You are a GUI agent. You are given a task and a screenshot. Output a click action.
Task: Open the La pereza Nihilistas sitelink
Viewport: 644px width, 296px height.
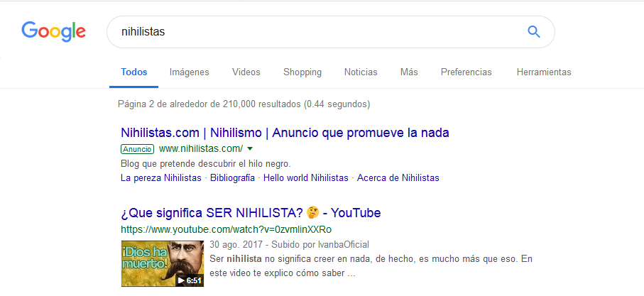pos(162,178)
